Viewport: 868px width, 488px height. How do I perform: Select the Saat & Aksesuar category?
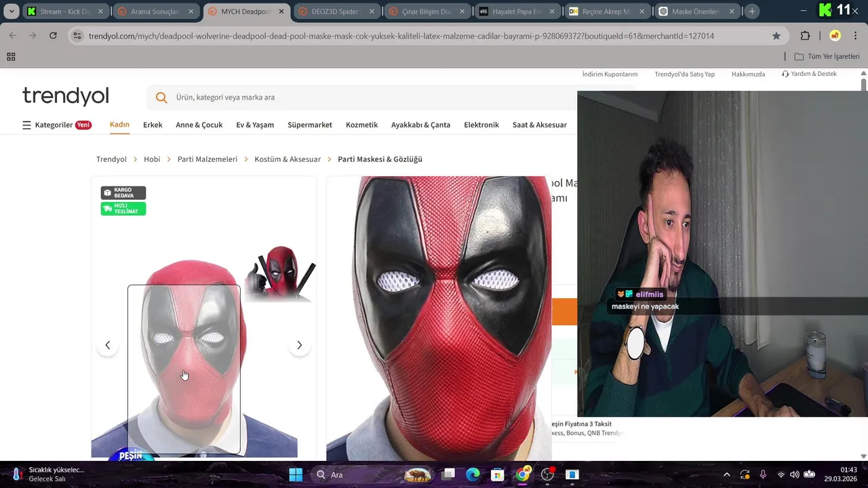(x=540, y=125)
